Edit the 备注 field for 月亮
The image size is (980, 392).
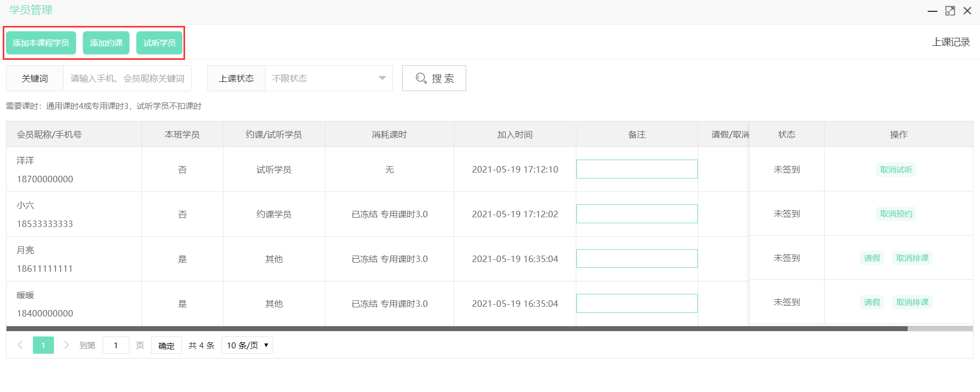(x=637, y=258)
